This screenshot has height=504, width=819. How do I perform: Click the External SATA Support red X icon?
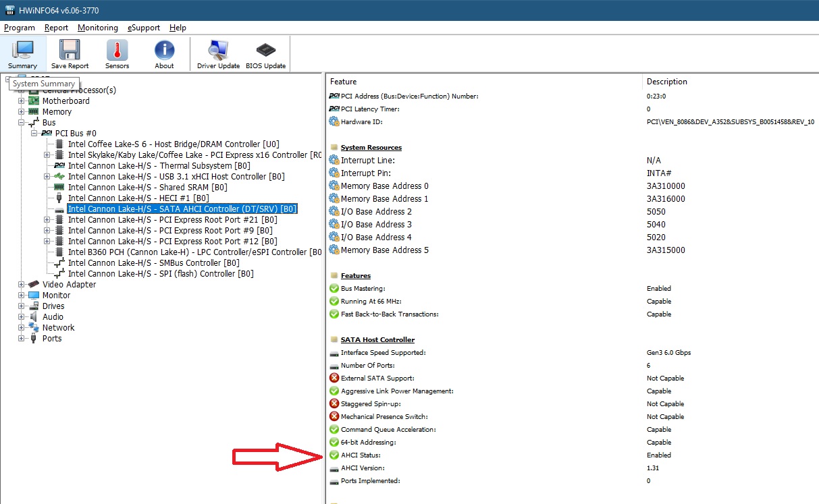334,378
